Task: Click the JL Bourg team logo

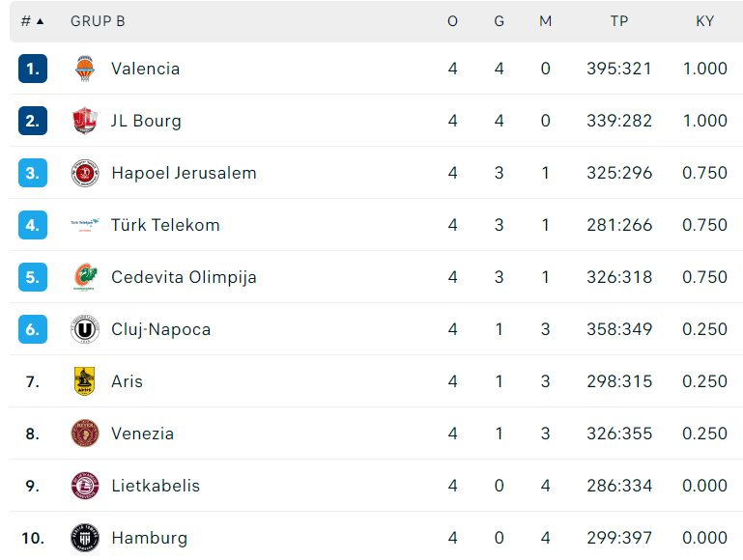Action: [85, 121]
